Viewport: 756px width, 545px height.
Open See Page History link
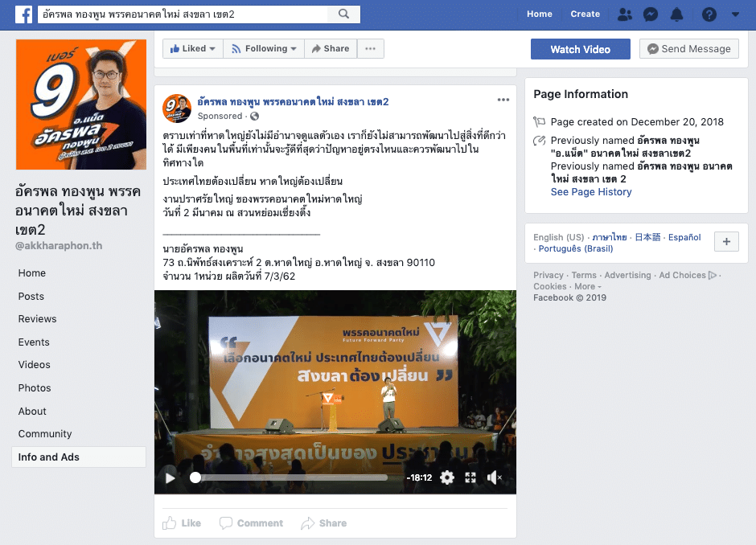(591, 192)
